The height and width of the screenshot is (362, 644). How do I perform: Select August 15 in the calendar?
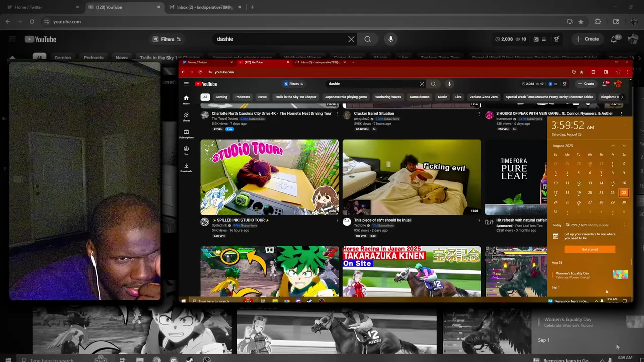click(x=612, y=183)
